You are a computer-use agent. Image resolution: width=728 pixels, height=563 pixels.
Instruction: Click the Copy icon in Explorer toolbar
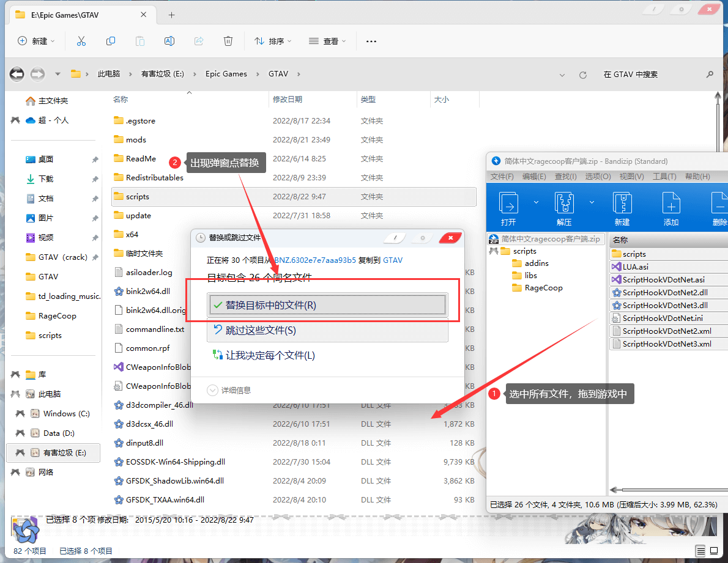pyautogui.click(x=111, y=41)
